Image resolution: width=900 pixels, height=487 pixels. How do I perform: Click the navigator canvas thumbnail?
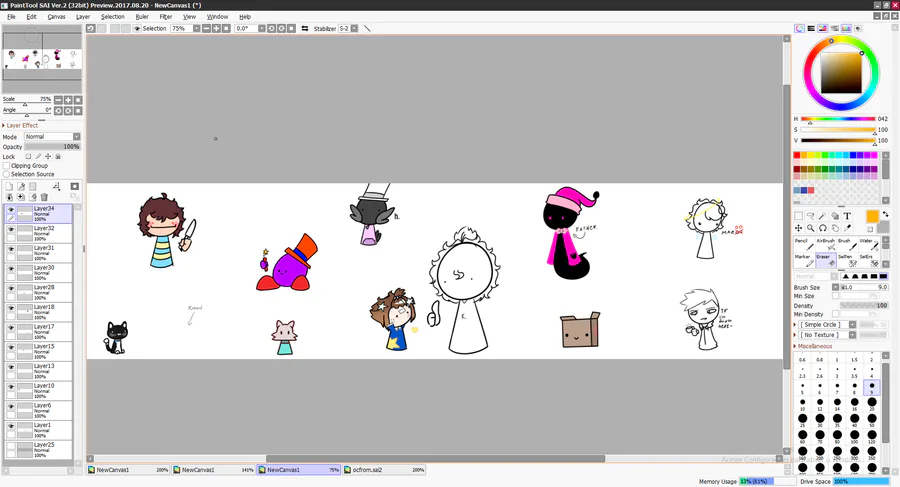pyautogui.click(x=42, y=59)
